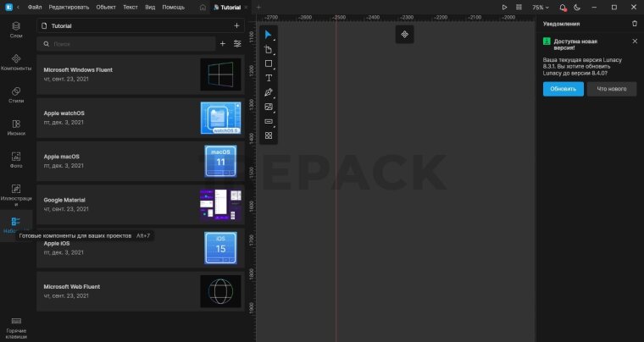Click the Что нового button
The width and height of the screenshot is (644, 342).
[612, 89]
